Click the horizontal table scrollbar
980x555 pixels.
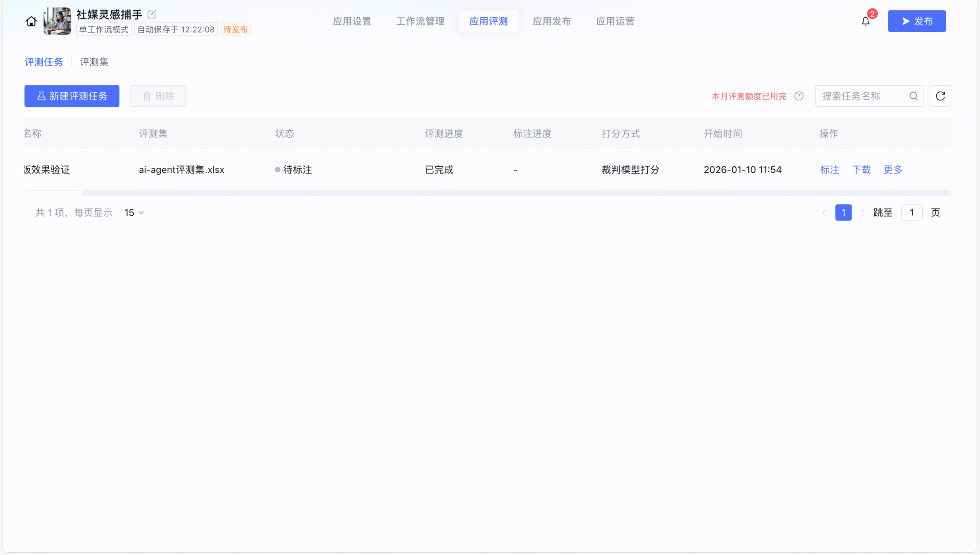(x=516, y=193)
